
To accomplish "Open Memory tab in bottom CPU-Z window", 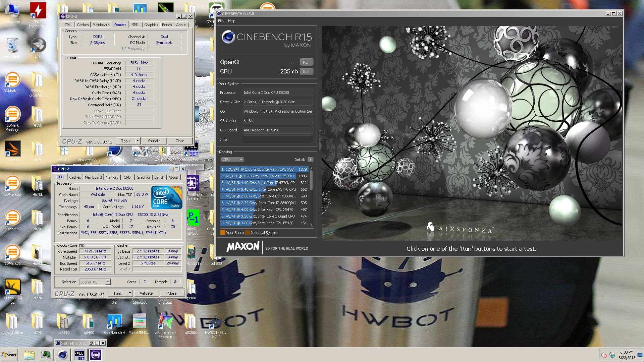I will (112, 177).
